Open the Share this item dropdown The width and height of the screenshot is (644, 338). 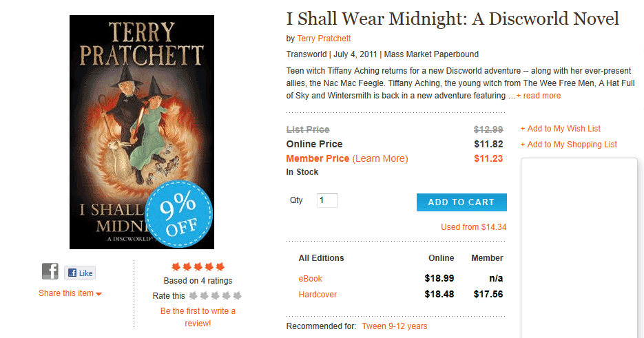(x=70, y=293)
